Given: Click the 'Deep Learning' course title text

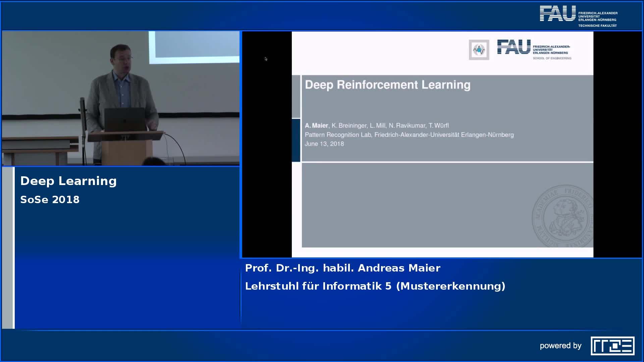Looking at the screenshot, I should 68,181.
